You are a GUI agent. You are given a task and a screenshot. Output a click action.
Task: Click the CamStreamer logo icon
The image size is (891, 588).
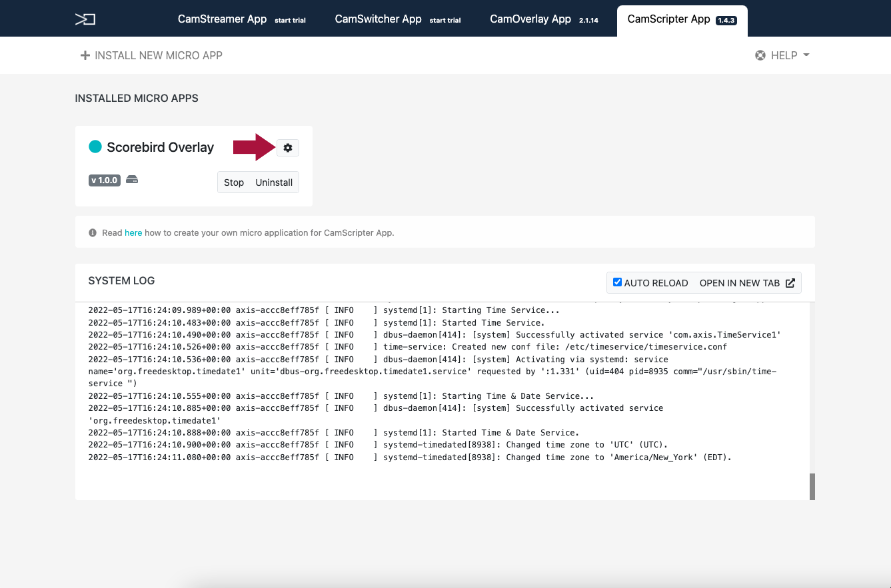[85, 19]
